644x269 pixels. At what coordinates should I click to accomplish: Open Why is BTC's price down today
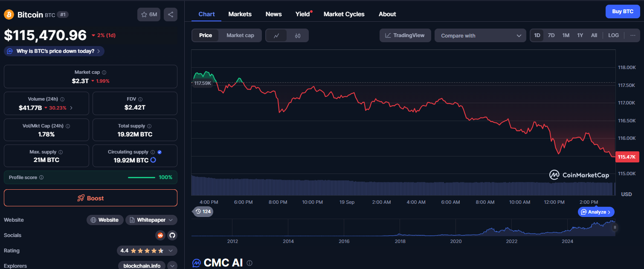(54, 51)
